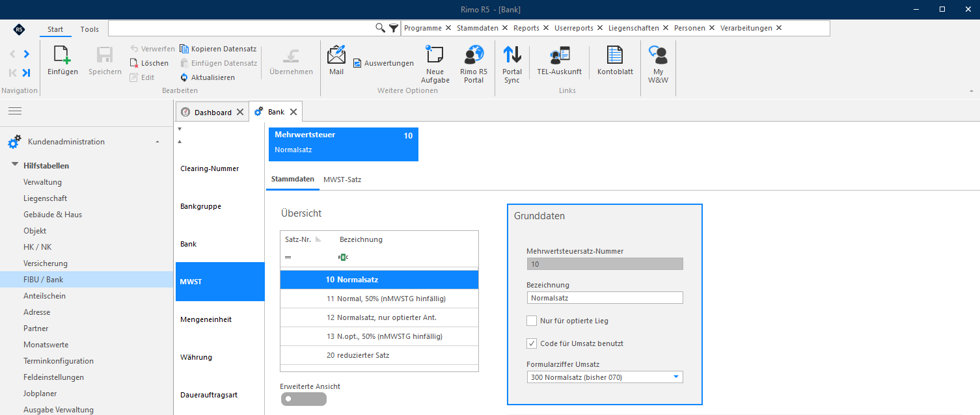Image resolution: width=980 pixels, height=415 pixels.
Task: Click the search magnifier icon
Action: (381, 28)
